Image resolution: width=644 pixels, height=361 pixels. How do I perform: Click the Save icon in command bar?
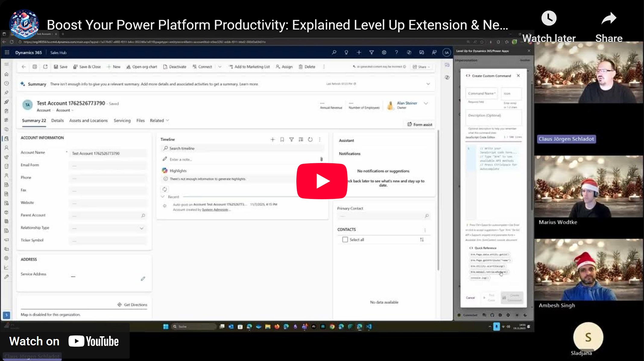(56, 67)
